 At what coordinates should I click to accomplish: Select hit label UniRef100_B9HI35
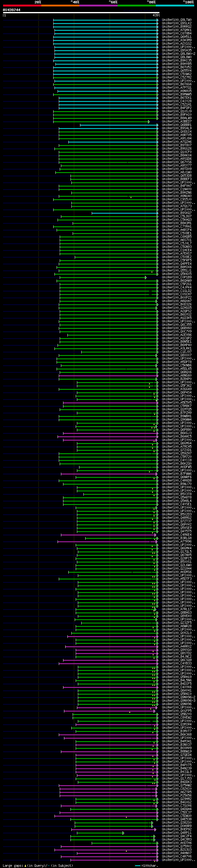click(x=176, y=61)
